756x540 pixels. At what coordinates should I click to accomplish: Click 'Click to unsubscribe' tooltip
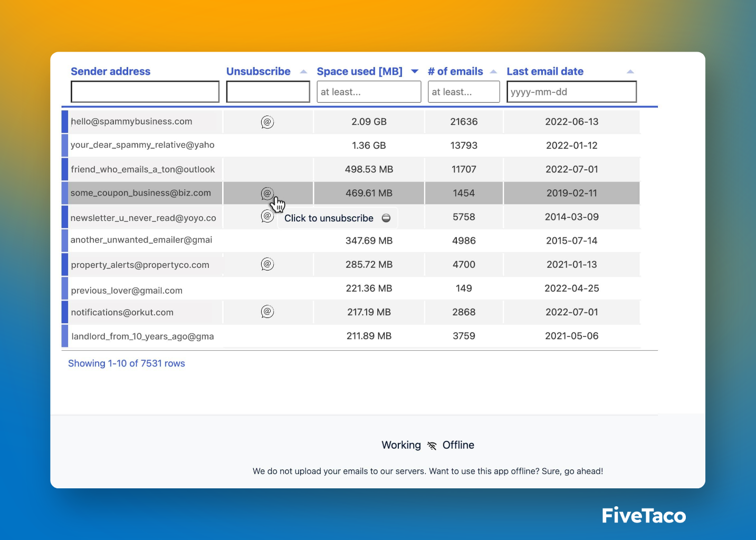click(338, 218)
